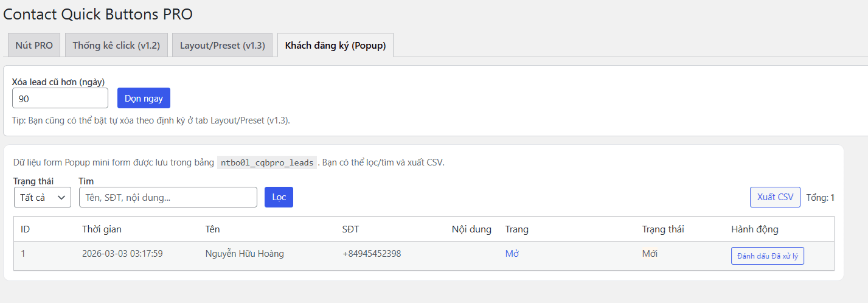Click the Tên column header
The width and height of the screenshot is (868, 303).
tap(213, 229)
